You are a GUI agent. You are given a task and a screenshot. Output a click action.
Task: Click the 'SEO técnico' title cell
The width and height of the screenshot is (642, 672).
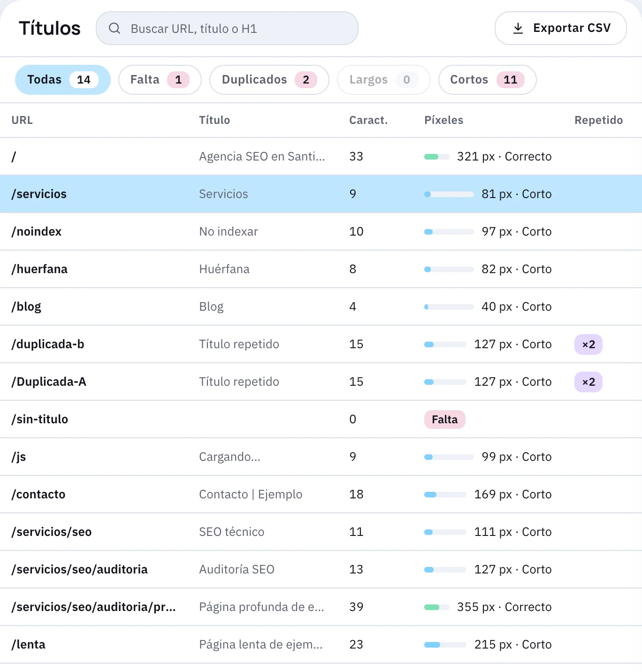coord(232,532)
